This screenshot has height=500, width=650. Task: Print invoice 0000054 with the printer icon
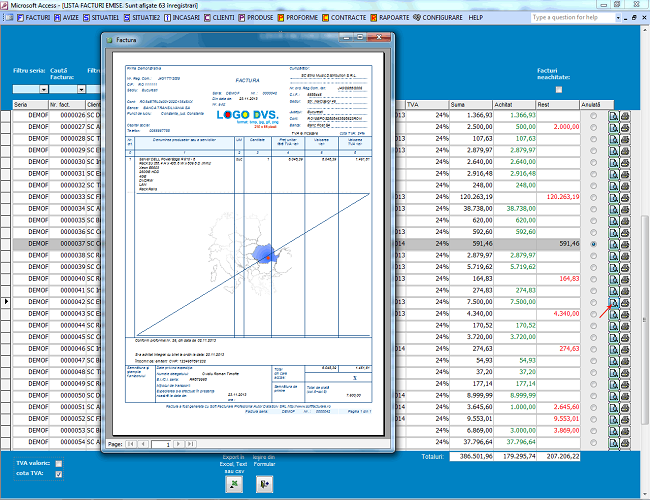(x=625, y=443)
